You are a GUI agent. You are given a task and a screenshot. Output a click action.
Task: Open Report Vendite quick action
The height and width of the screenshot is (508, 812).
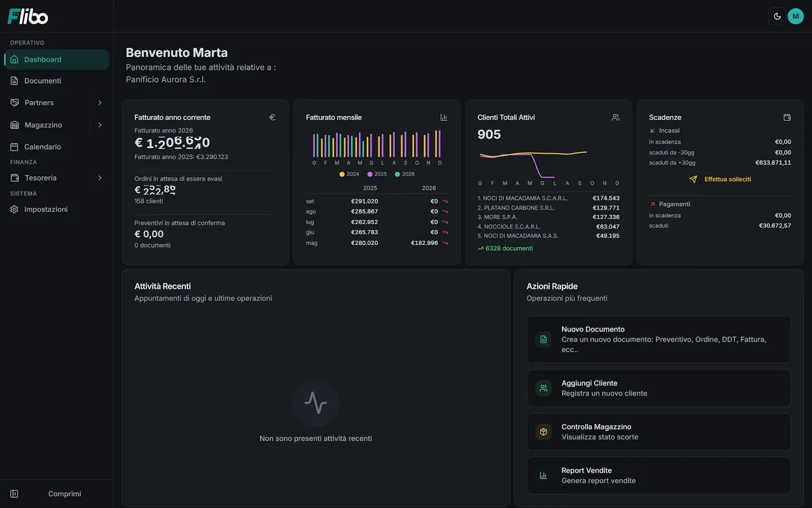[659, 475]
